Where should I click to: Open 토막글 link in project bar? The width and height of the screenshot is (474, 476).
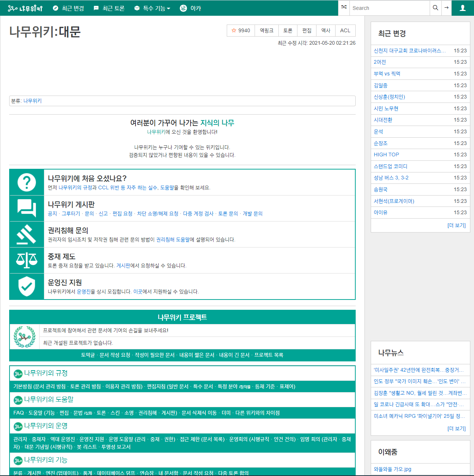[88, 355]
